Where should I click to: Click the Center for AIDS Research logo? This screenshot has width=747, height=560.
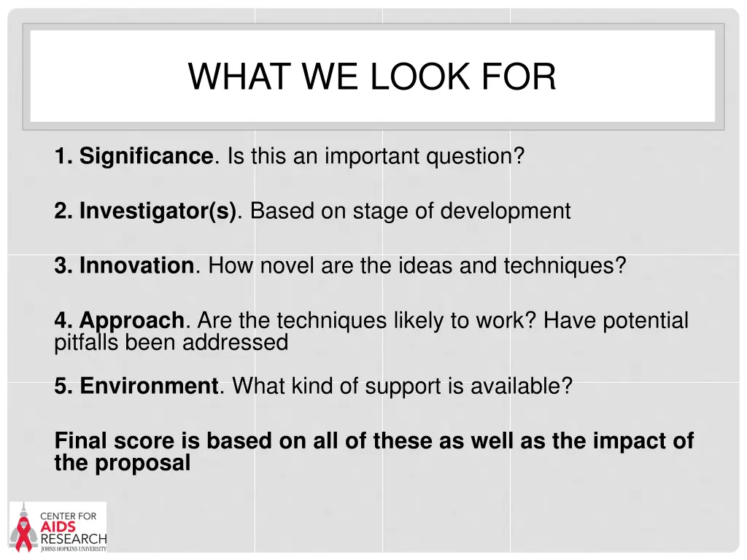58,527
